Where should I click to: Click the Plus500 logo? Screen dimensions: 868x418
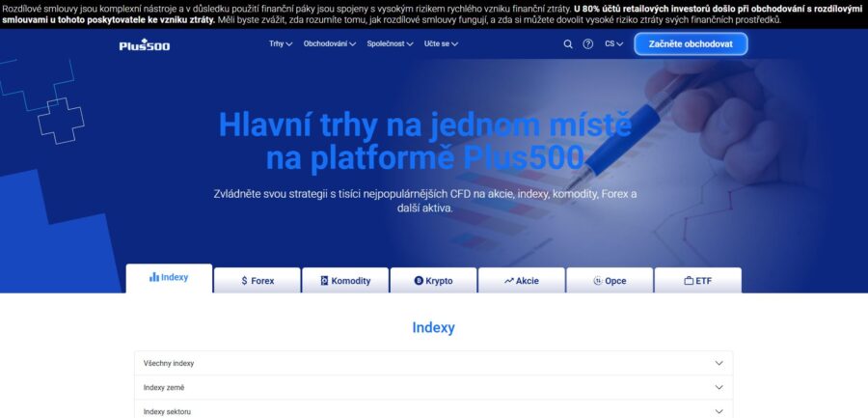click(x=145, y=45)
